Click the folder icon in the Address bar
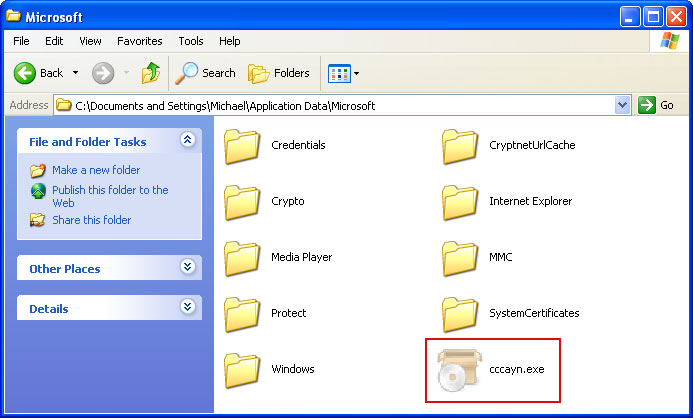 click(64, 105)
